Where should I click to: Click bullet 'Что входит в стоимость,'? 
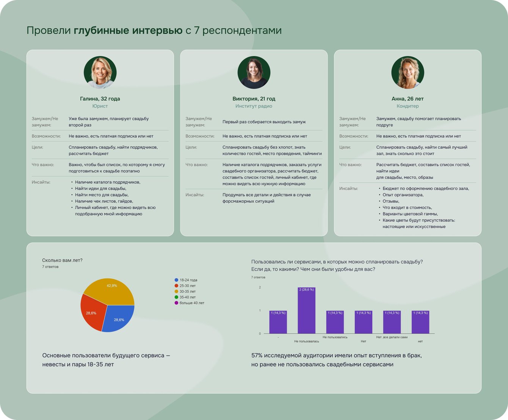tap(407, 207)
